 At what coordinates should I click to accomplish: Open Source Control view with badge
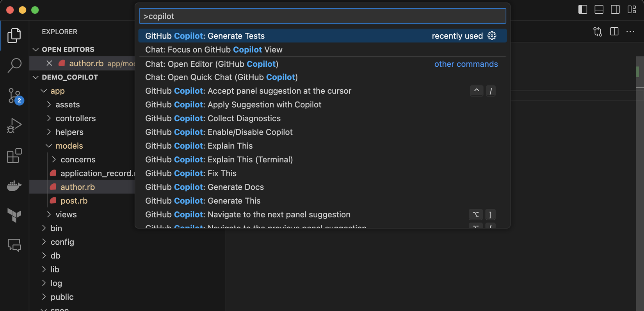pyautogui.click(x=14, y=96)
